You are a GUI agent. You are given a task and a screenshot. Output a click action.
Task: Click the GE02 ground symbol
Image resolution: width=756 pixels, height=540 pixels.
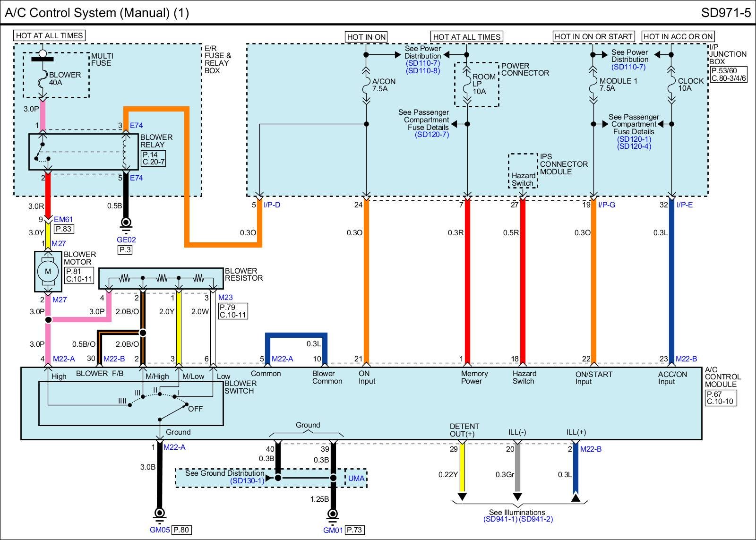pyautogui.click(x=126, y=223)
